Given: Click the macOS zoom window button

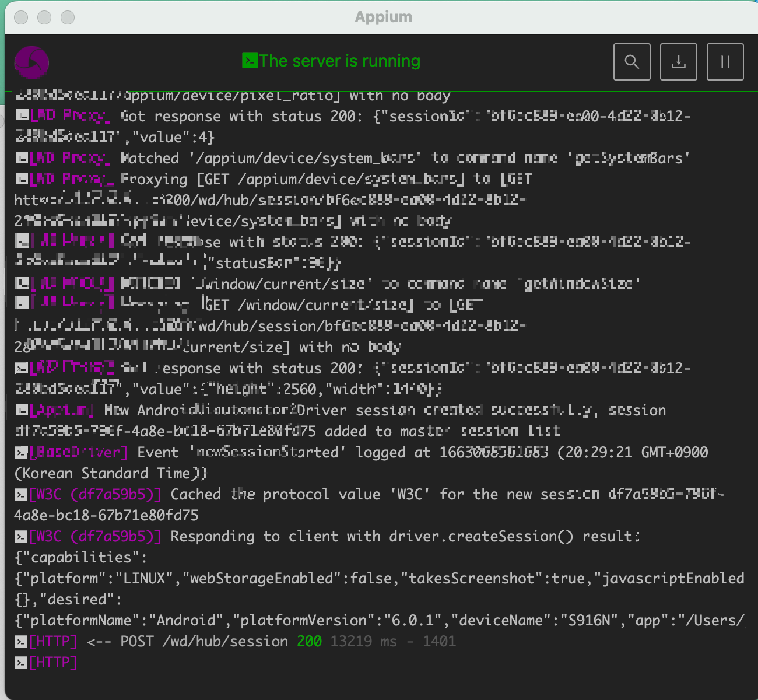Looking at the screenshot, I should click(68, 17).
